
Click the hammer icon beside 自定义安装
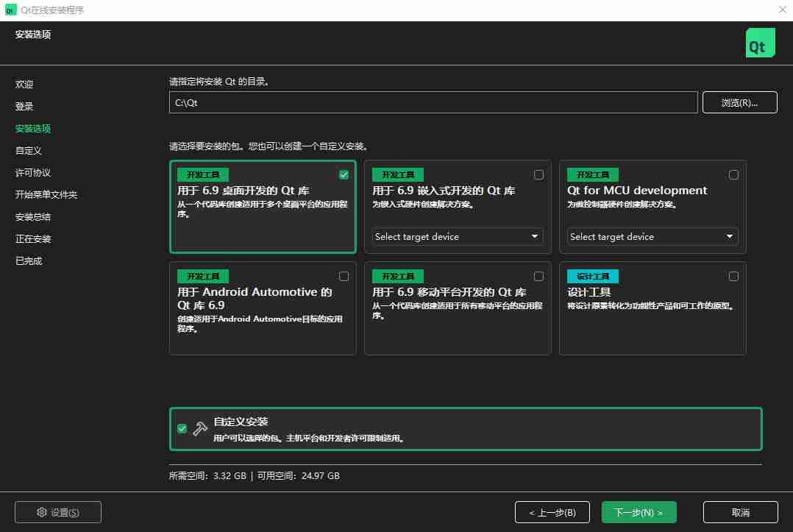tap(200, 429)
